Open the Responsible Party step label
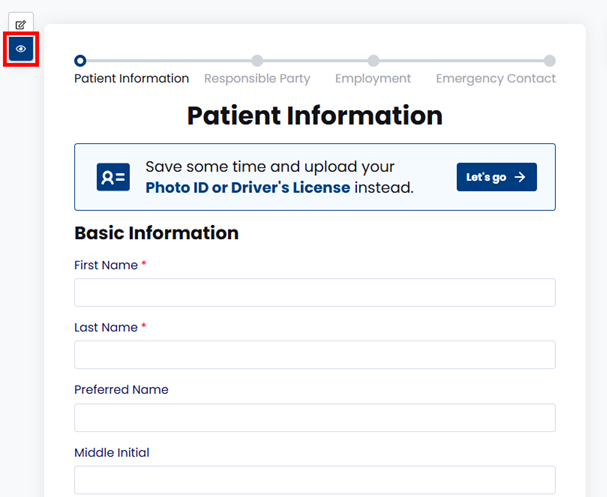This screenshot has width=607, height=497. point(257,79)
